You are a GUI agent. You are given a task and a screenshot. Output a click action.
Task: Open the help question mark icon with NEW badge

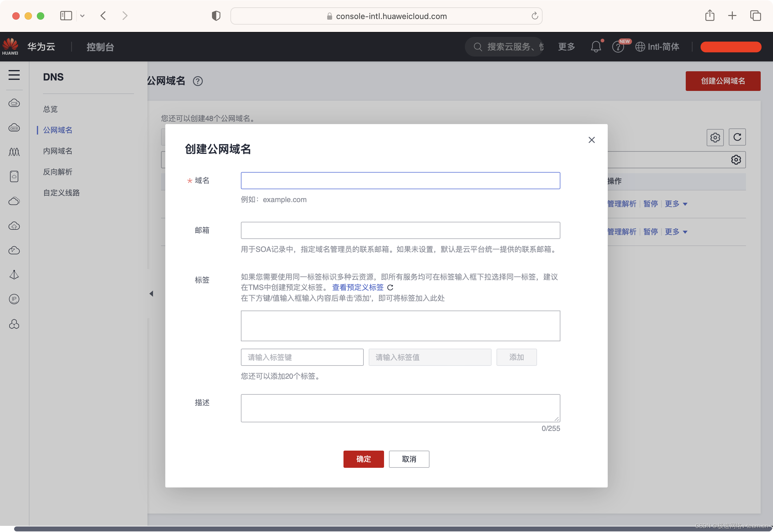(618, 47)
